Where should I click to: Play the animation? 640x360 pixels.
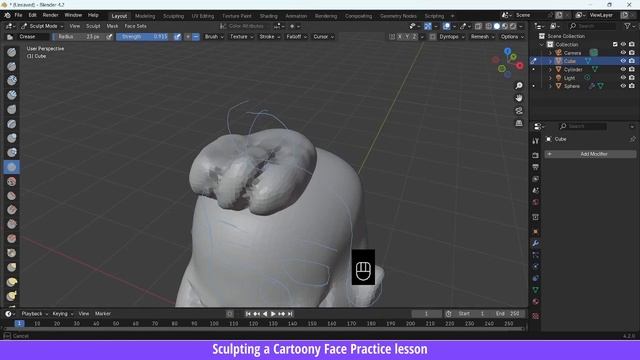tap(273, 314)
